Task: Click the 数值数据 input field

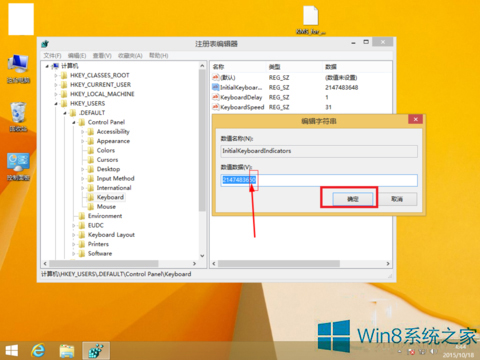Action: tap(319, 180)
